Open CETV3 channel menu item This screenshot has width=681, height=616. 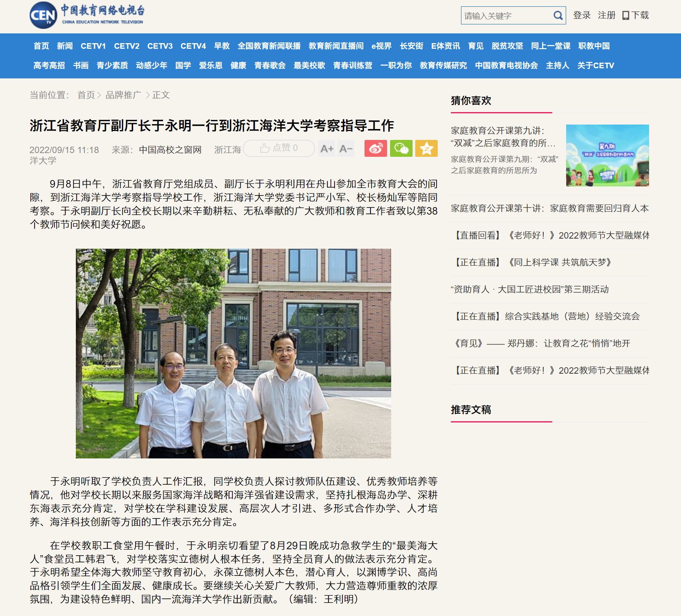160,46
